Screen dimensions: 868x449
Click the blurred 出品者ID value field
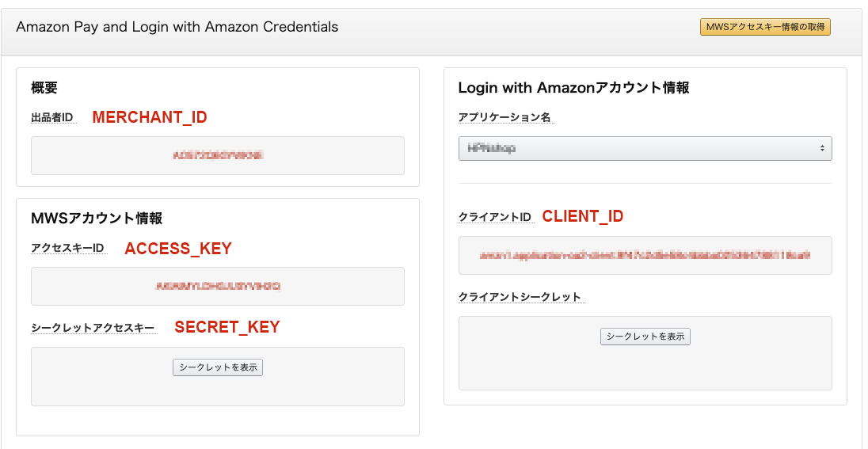[x=218, y=156]
